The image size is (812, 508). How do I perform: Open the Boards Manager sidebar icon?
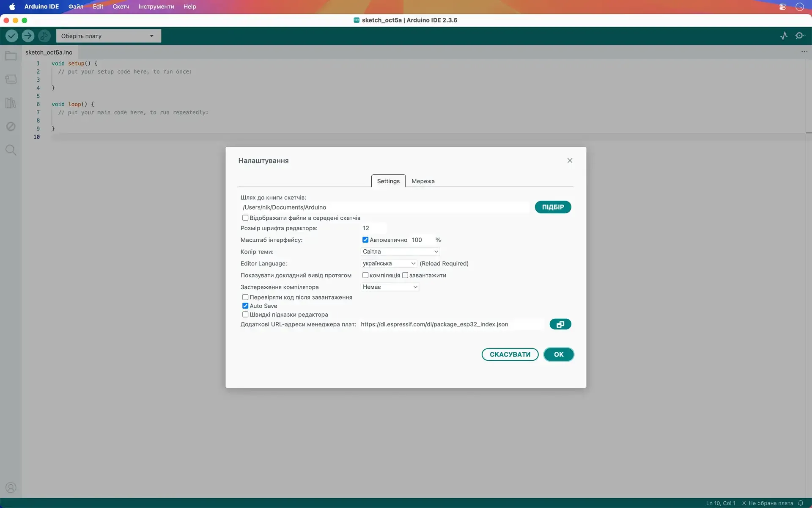11,79
